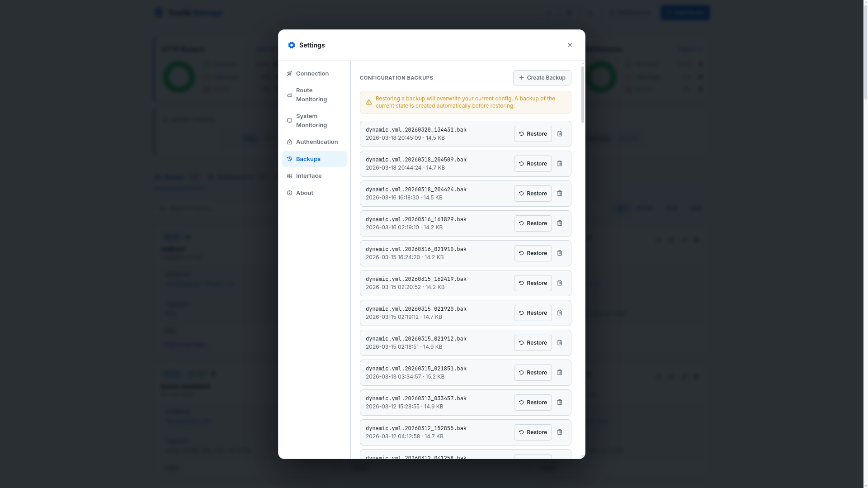This screenshot has height=488, width=868.
Task: Click the monitor icon next to System Monitoring
Action: pyautogui.click(x=289, y=121)
